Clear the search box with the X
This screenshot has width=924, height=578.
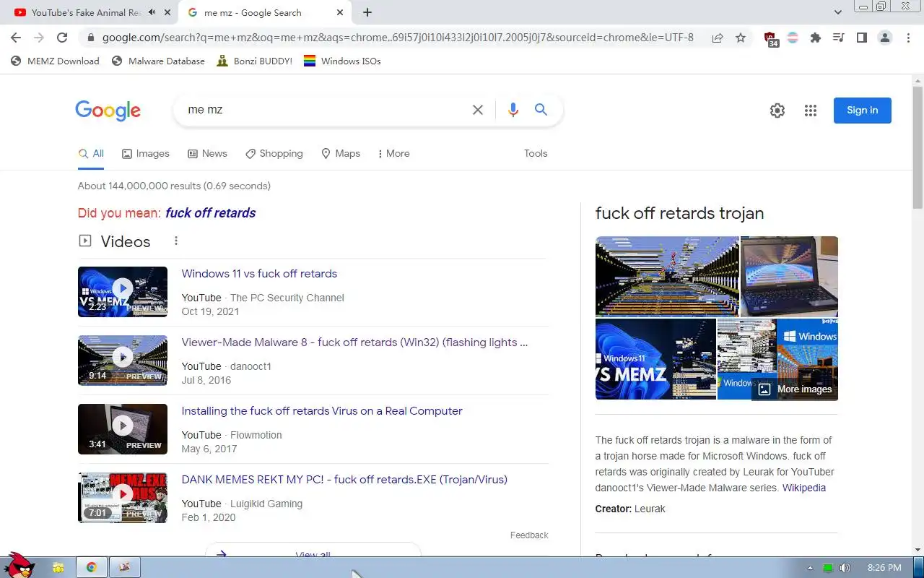click(478, 110)
